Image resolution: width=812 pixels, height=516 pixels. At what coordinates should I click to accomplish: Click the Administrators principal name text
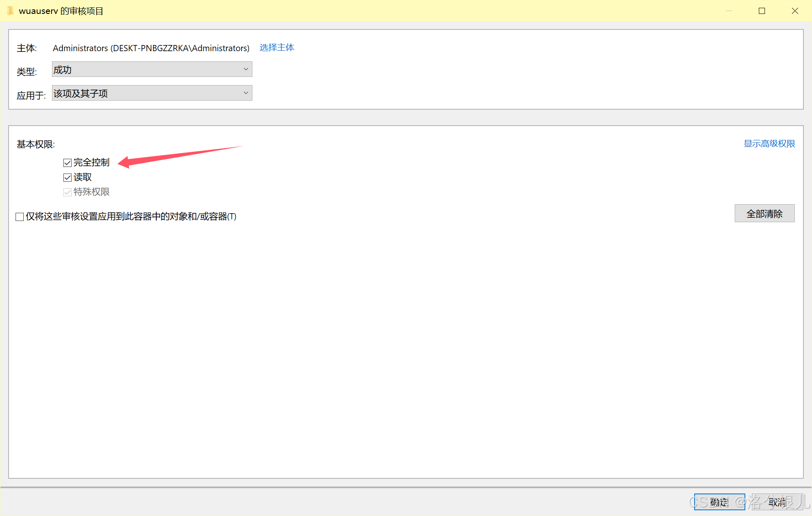pyautogui.click(x=151, y=48)
